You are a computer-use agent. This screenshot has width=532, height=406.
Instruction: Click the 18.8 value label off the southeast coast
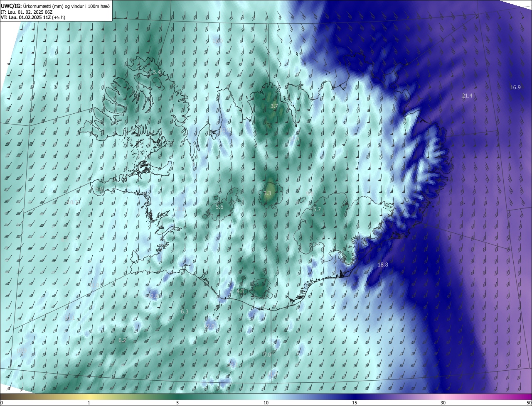[383, 265]
